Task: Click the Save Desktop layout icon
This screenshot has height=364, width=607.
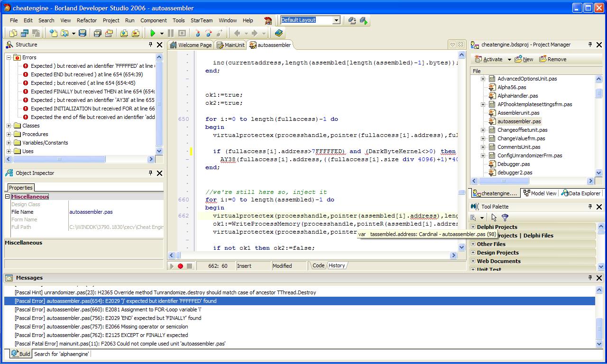Action: (352, 20)
